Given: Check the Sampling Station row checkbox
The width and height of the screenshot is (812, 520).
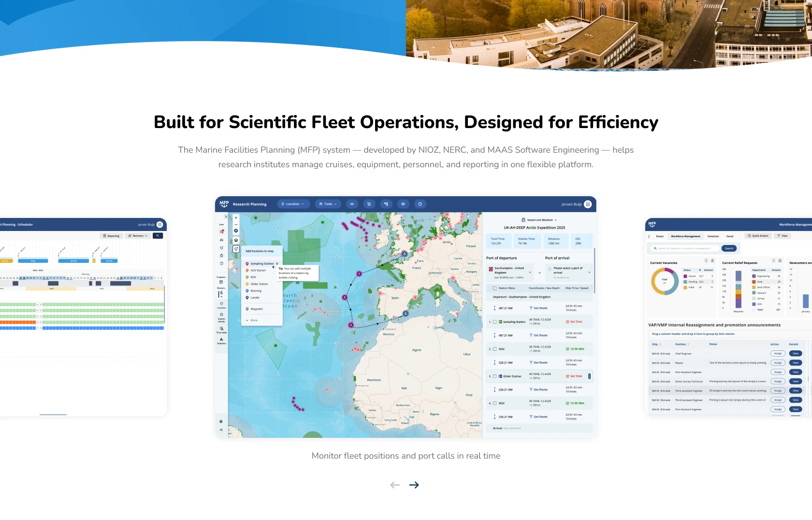Looking at the screenshot, I should (494, 322).
